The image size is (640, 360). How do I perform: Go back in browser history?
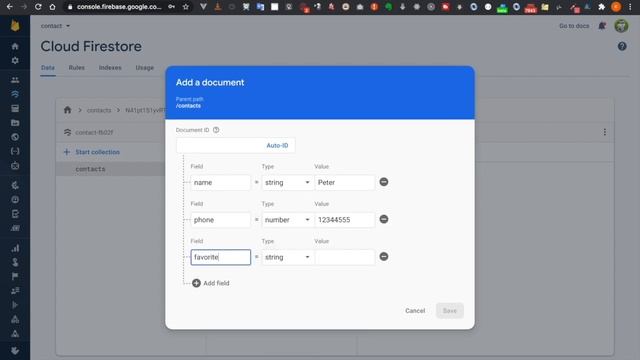tap(9, 7)
